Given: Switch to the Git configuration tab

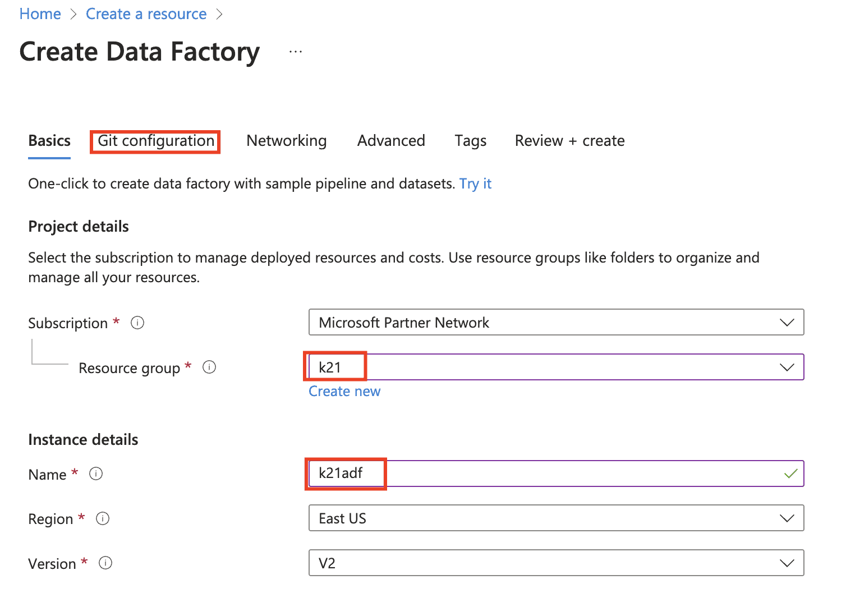Looking at the screenshot, I should (156, 141).
